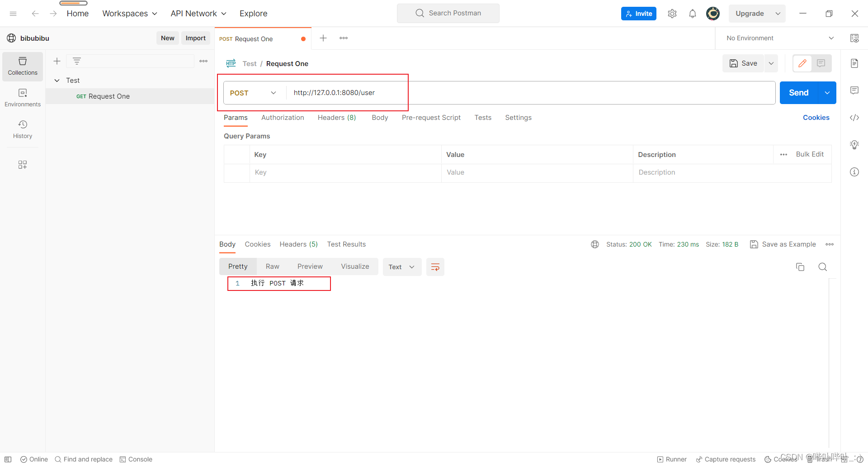
Task: Copy the response body
Action: pos(800,267)
